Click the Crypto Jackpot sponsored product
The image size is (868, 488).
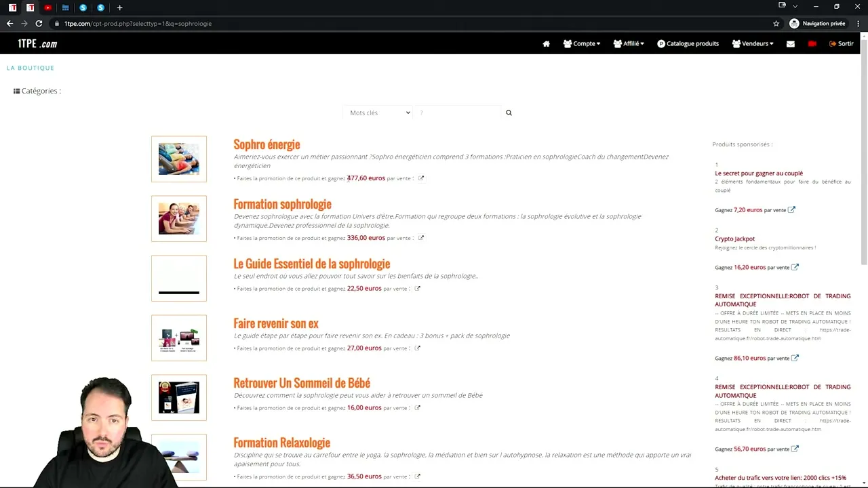click(734, 239)
